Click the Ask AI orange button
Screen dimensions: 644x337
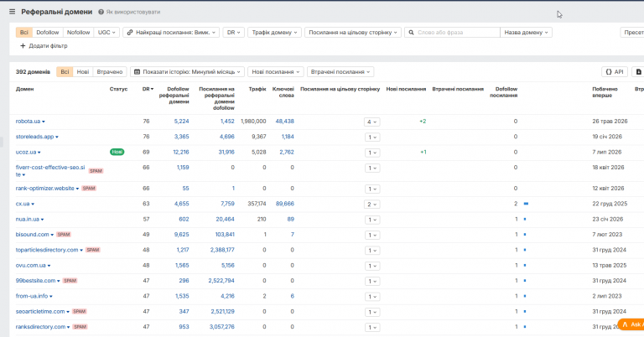coord(631,324)
